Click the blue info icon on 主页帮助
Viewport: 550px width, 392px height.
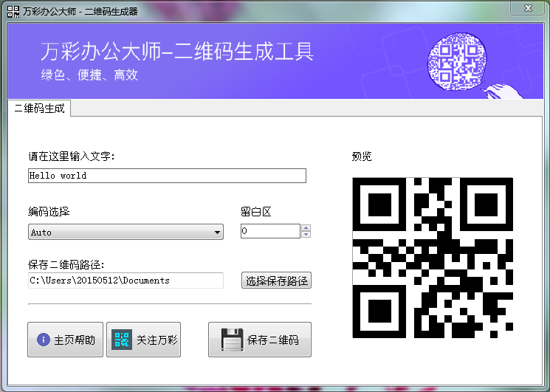pos(44,340)
